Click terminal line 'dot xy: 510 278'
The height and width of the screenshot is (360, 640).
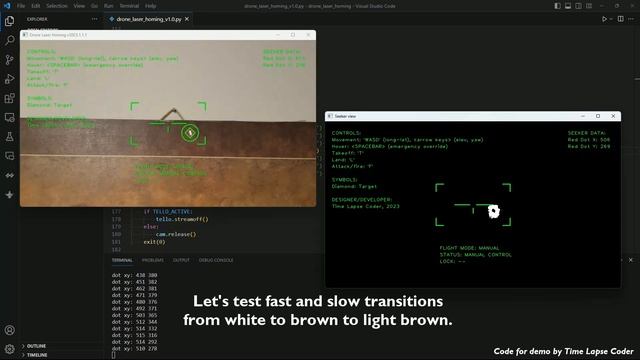pyautogui.click(x=134, y=348)
